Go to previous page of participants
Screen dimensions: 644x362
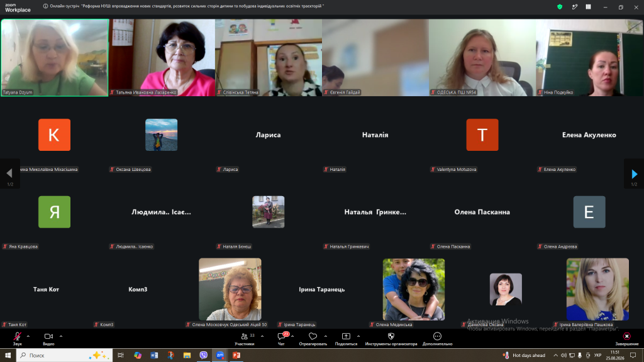coord(9,174)
